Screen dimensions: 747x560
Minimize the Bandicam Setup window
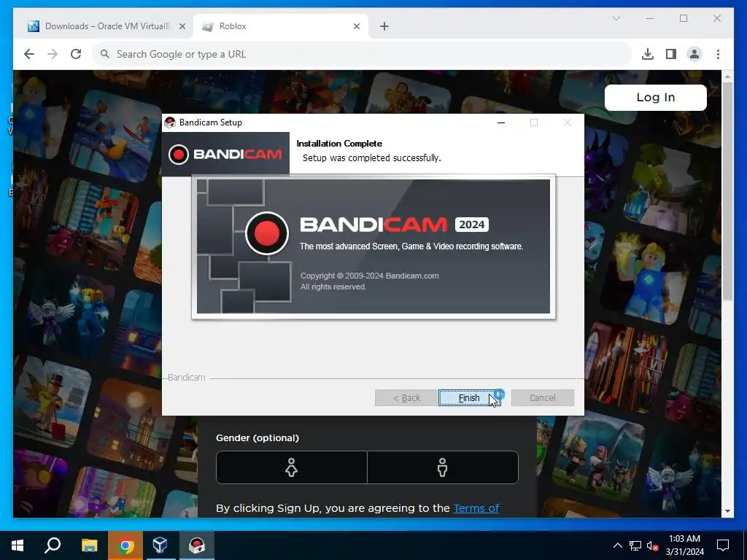[x=501, y=122]
